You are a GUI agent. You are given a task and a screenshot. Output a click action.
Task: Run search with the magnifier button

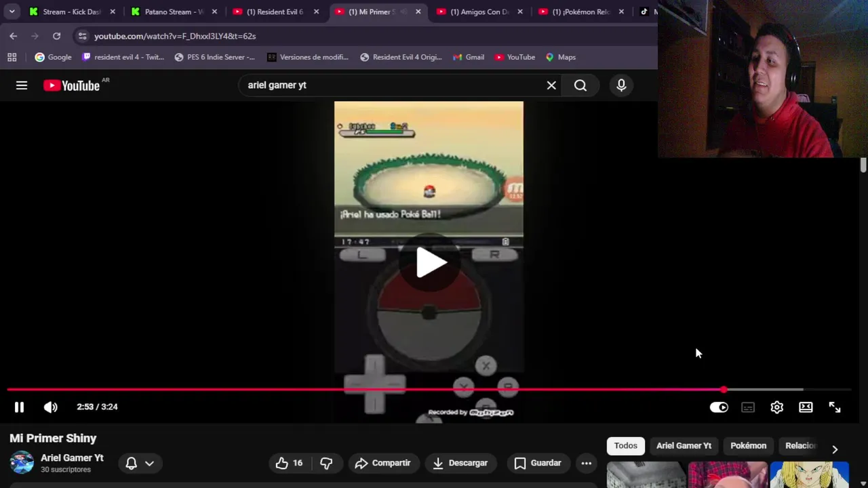[x=580, y=85]
